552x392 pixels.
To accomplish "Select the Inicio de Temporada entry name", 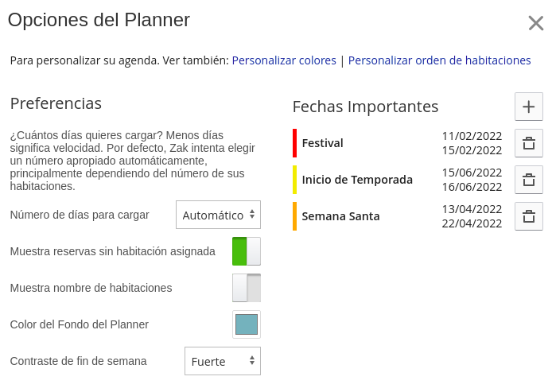I will [x=357, y=180].
